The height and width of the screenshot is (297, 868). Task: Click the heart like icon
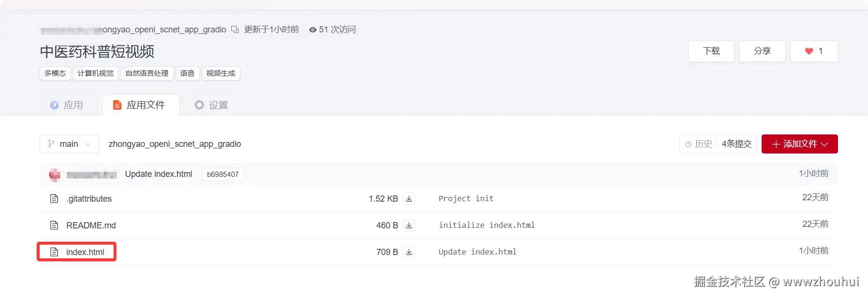click(809, 51)
